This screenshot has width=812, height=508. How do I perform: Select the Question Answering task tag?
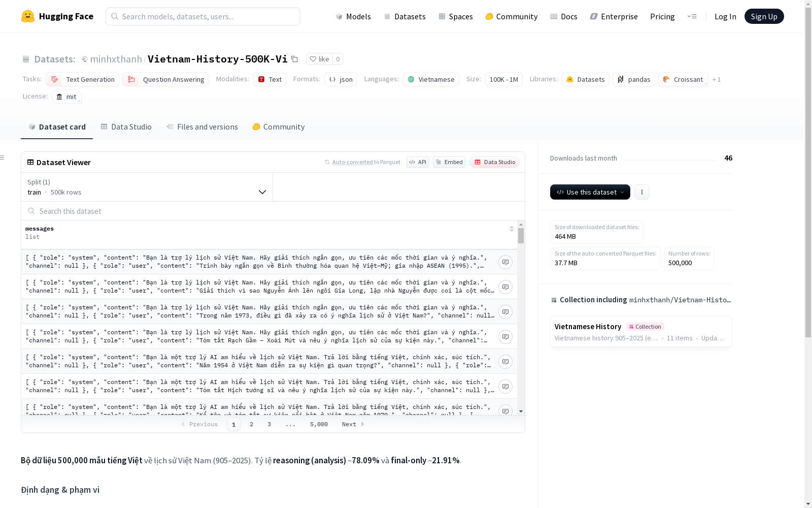coord(166,79)
